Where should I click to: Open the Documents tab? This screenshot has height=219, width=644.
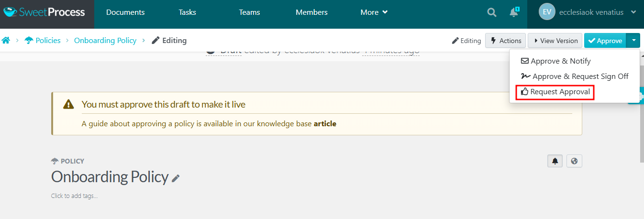pyautogui.click(x=125, y=12)
